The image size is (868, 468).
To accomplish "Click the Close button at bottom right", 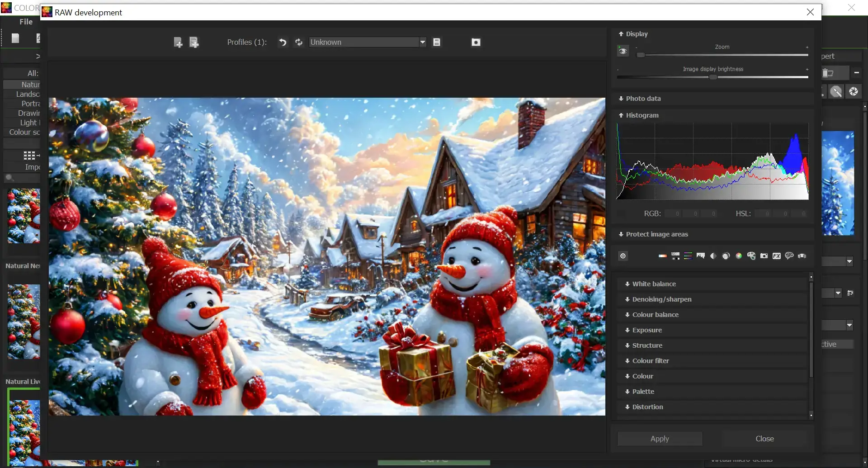I will pyautogui.click(x=764, y=439).
